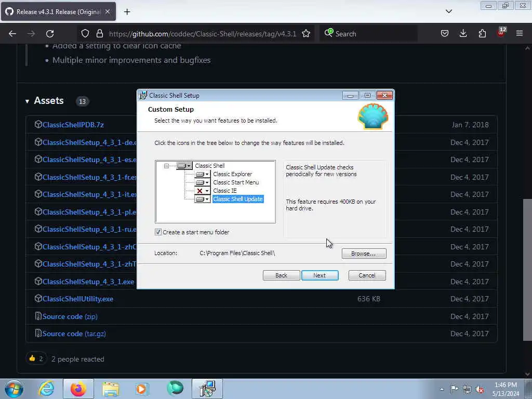Select Classic Shell Update tree item
532x399 pixels.
coord(238,199)
